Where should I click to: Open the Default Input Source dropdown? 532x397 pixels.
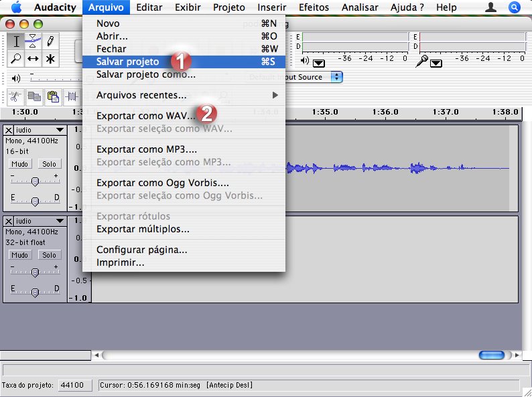(x=336, y=77)
